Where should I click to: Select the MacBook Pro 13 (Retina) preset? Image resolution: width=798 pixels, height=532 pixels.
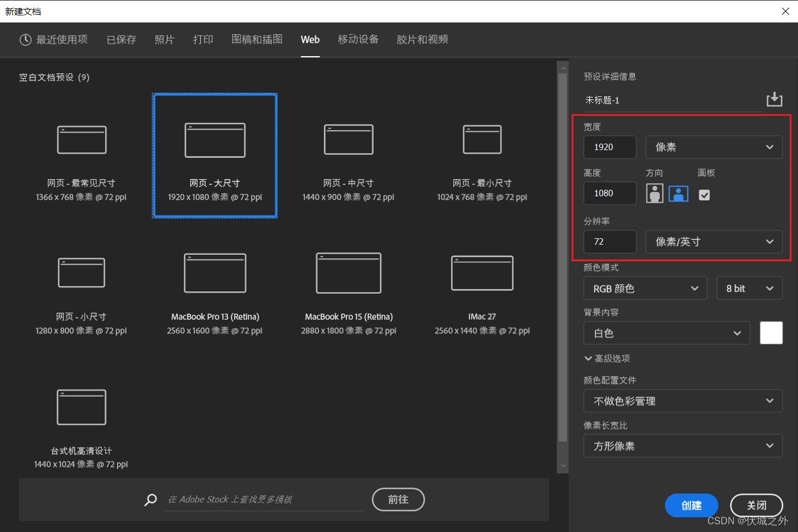pos(215,273)
